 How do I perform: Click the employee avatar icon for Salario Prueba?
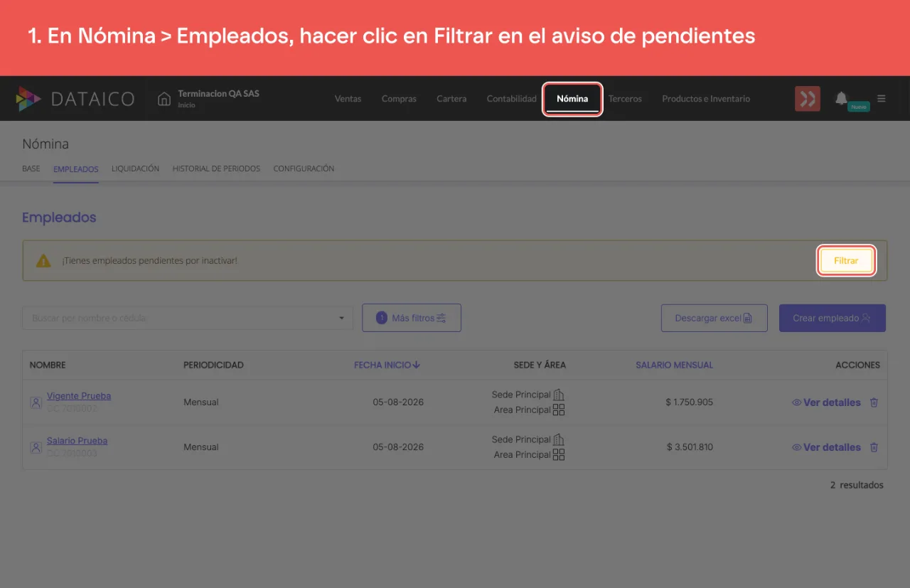click(x=36, y=447)
